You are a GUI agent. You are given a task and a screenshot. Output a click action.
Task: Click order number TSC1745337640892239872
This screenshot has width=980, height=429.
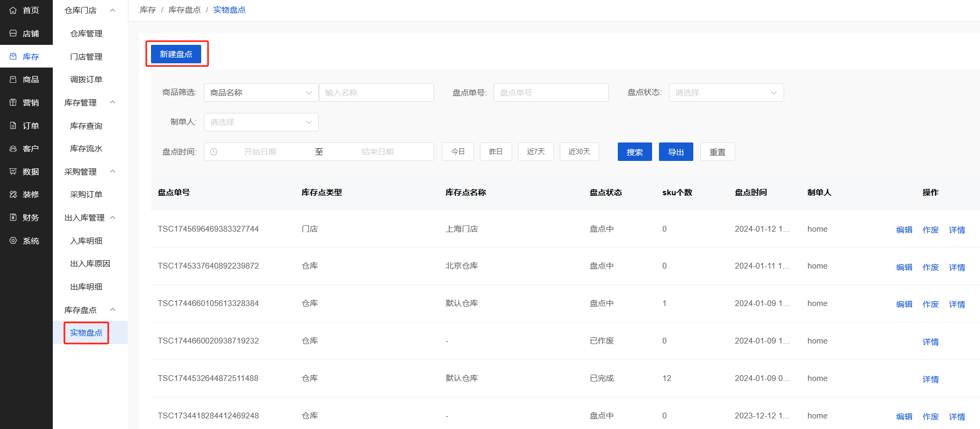(208, 265)
